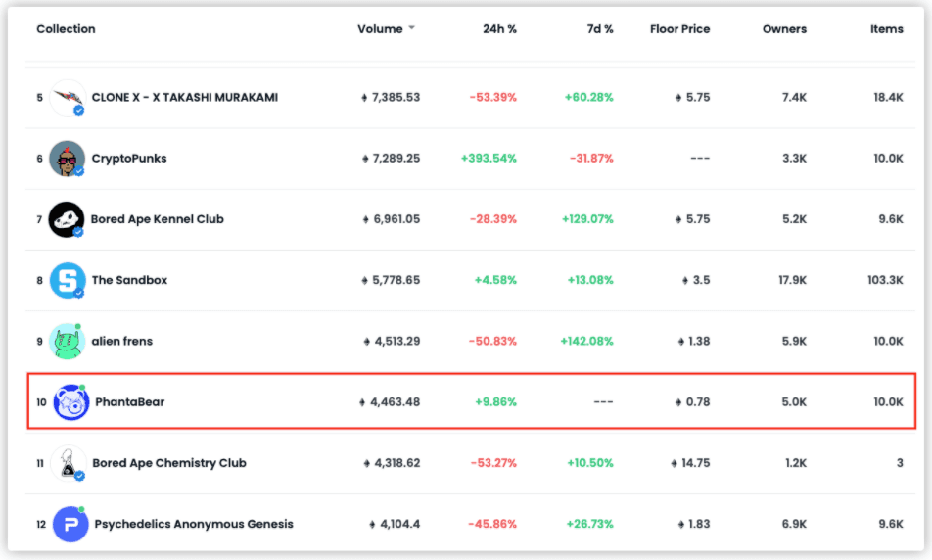932x560 pixels.
Task: Click CryptoPunks owners count 3.3K
Action: click(794, 159)
